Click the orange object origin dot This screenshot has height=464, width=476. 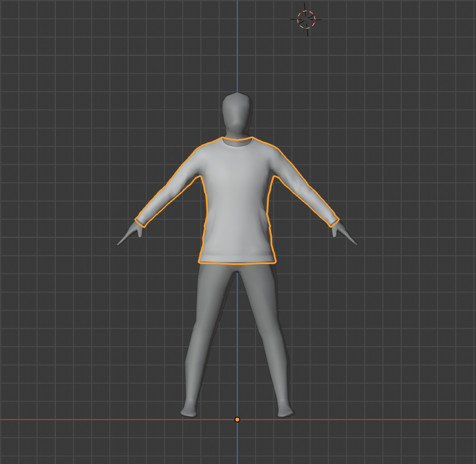pos(237,420)
